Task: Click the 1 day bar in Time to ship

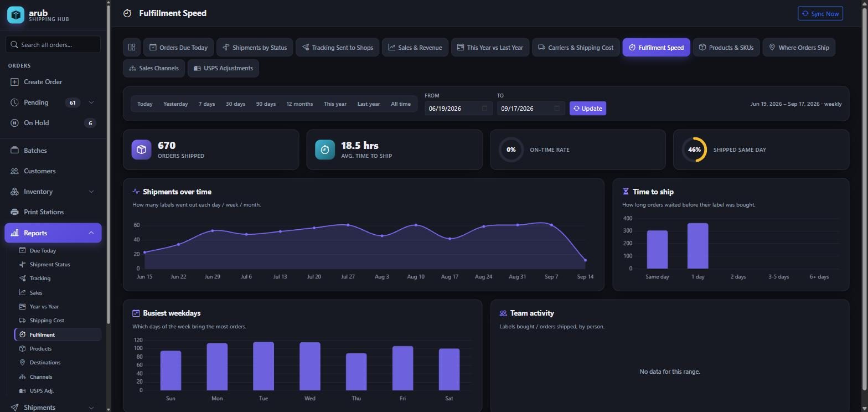Action: tap(697, 246)
